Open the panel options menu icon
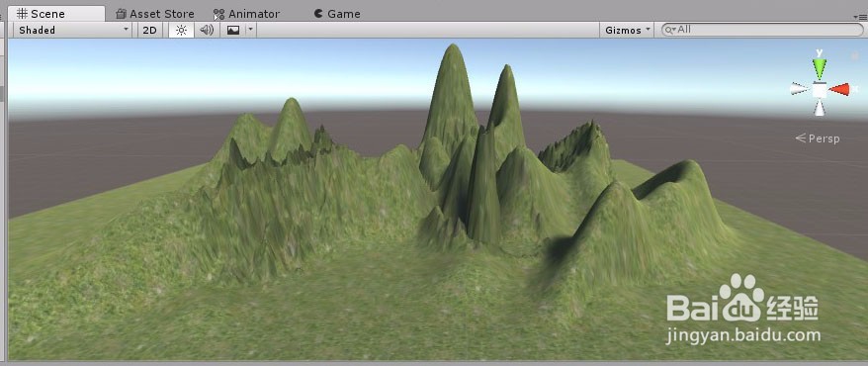This screenshot has height=366, width=868. 860,17
